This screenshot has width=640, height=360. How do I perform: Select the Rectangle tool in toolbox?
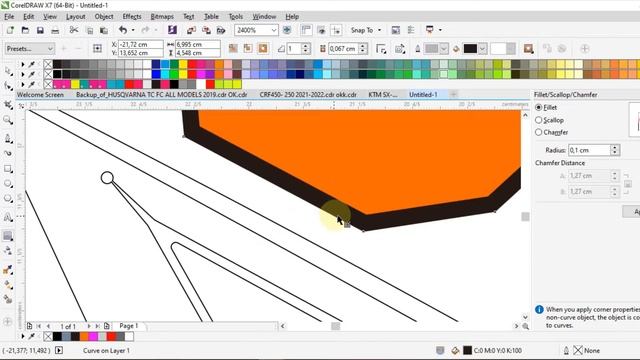8,169
